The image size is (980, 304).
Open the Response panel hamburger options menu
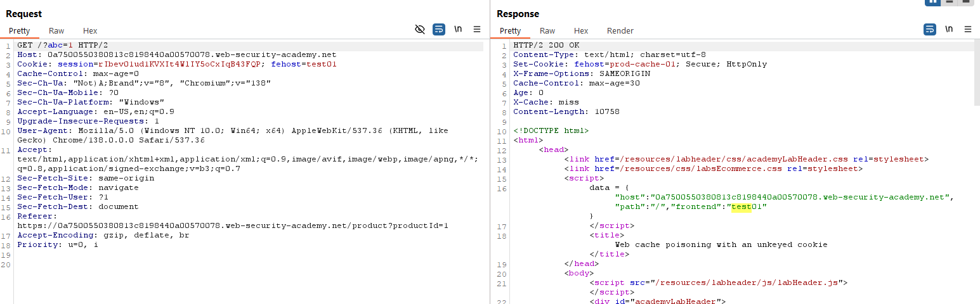pyautogui.click(x=968, y=29)
